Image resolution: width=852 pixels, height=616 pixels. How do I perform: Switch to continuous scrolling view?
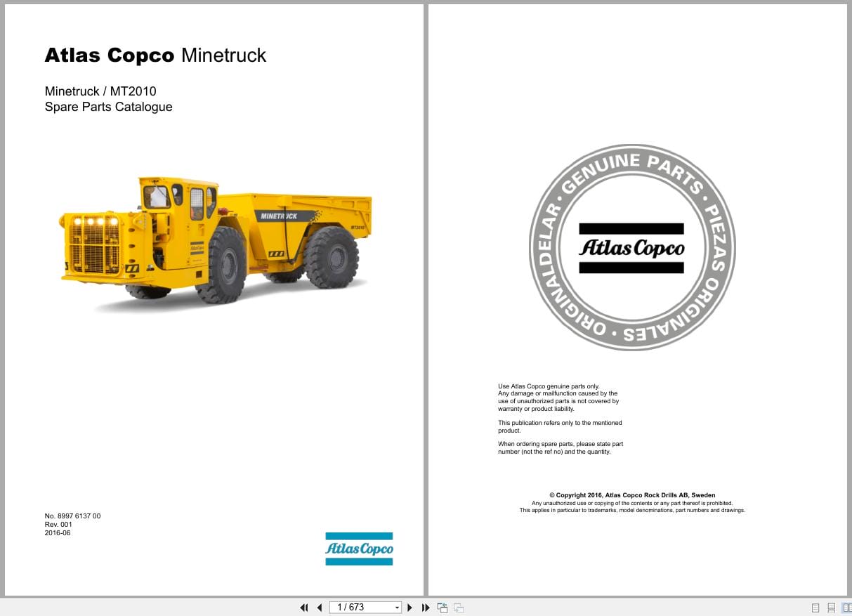(831, 608)
